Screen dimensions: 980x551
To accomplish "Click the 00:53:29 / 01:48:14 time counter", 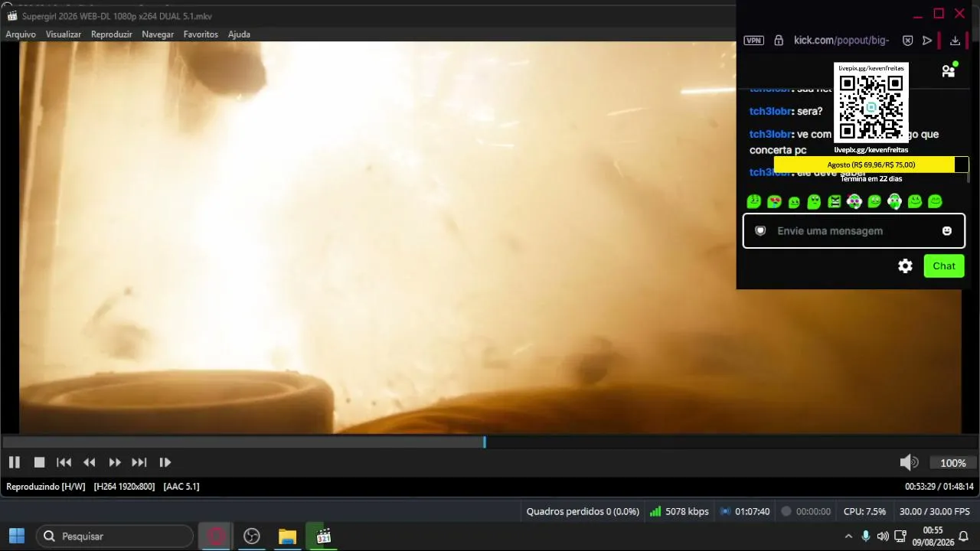I will 939,487.
